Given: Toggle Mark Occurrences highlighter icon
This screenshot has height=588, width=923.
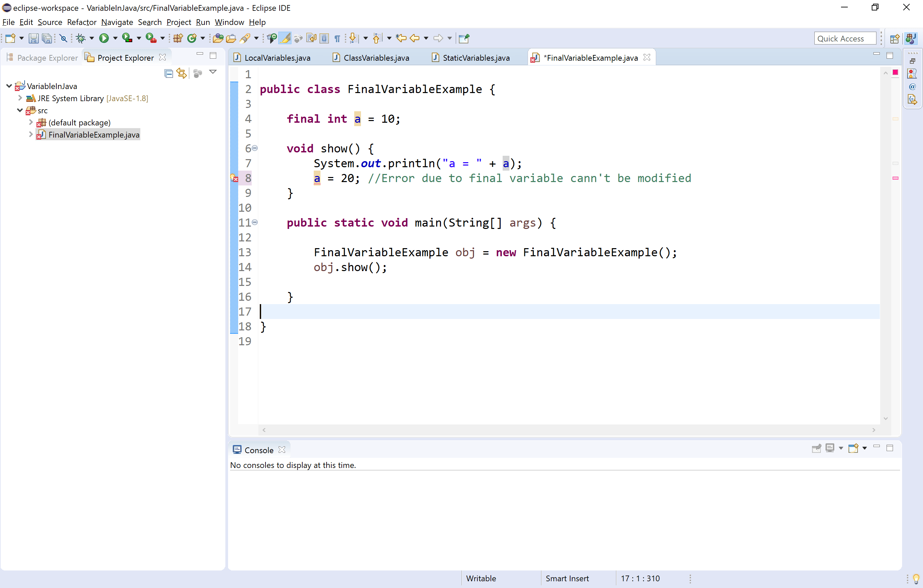Looking at the screenshot, I should pyautogui.click(x=285, y=38).
